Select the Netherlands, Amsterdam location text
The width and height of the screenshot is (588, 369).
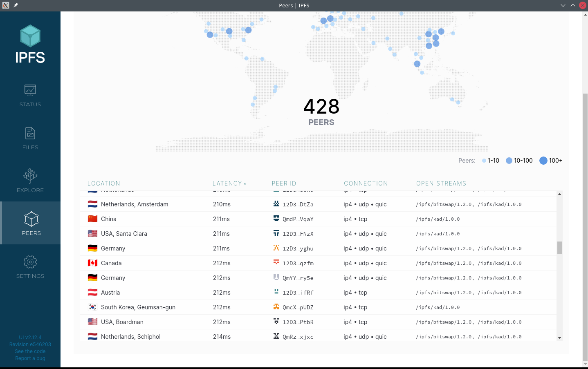tap(135, 204)
